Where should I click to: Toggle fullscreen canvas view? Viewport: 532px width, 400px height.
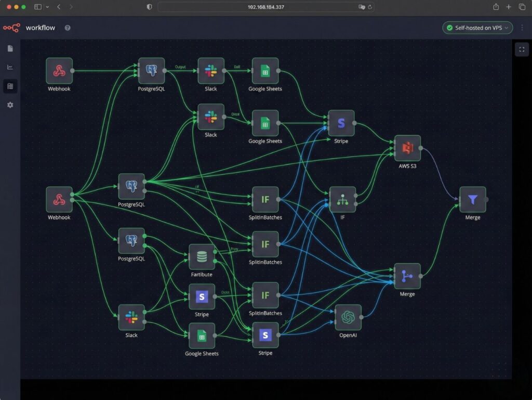(x=521, y=49)
